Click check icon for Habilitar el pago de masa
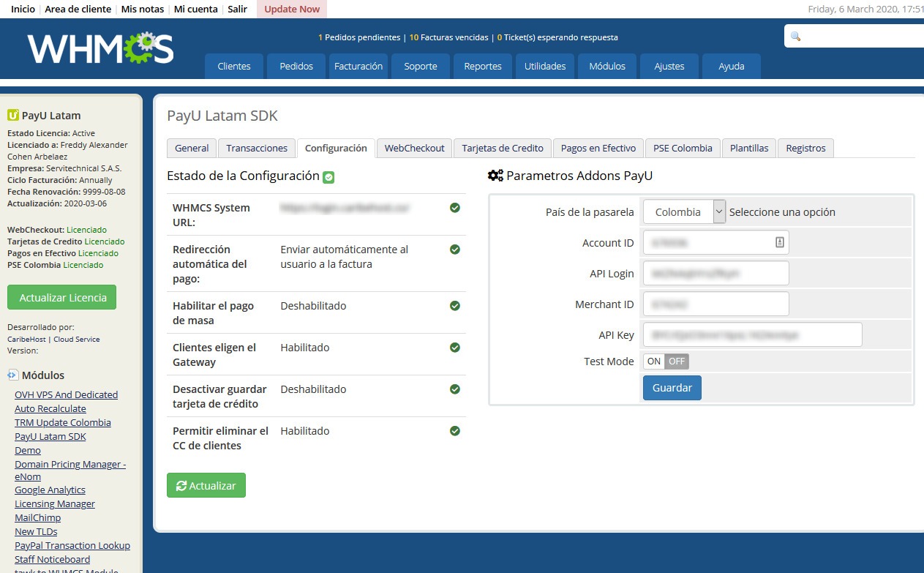924x573 pixels. (455, 306)
